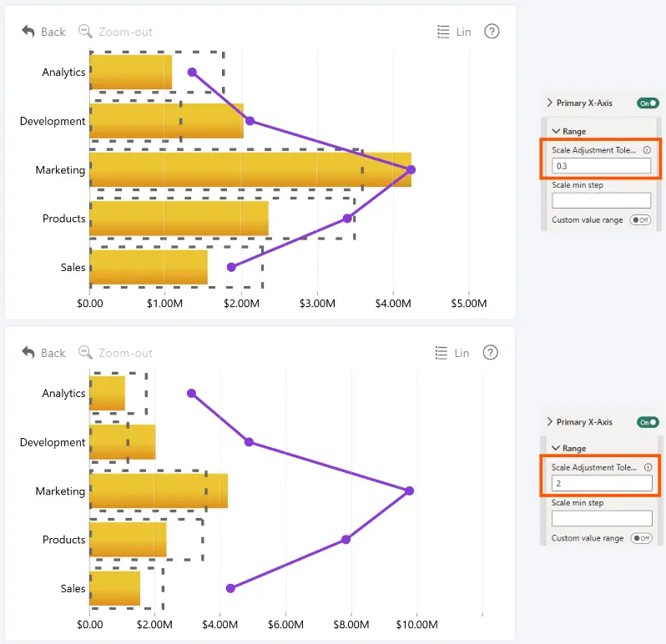This screenshot has width=666, height=644.
Task: Open the help question mark in the top chart
Action: coord(492,32)
